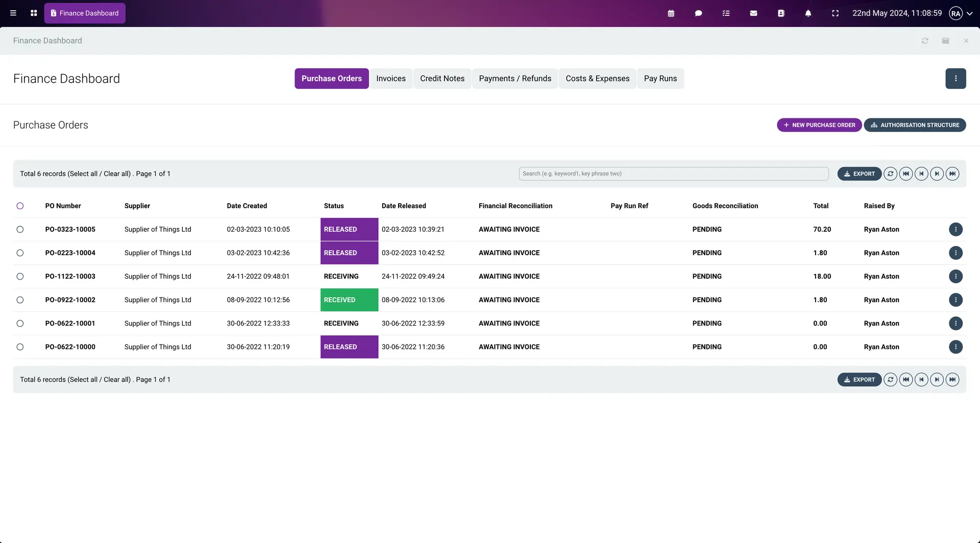The height and width of the screenshot is (543, 980).
Task: Open the calendar icon in top bar
Action: click(x=671, y=13)
